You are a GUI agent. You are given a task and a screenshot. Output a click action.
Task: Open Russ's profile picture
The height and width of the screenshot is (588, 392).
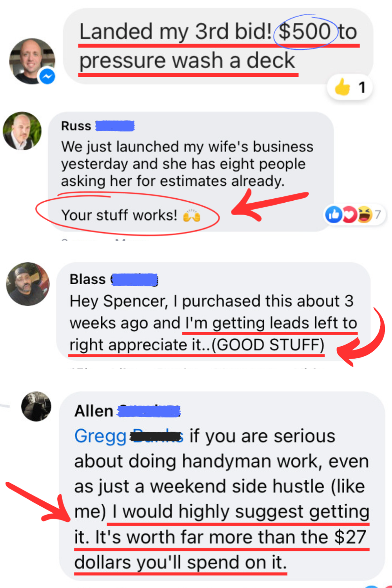[22, 131]
